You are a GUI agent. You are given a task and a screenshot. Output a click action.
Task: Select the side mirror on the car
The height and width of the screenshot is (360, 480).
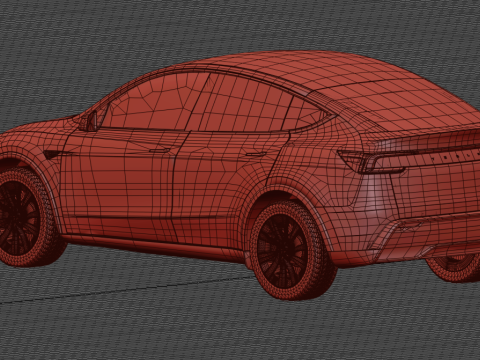pos(89,121)
